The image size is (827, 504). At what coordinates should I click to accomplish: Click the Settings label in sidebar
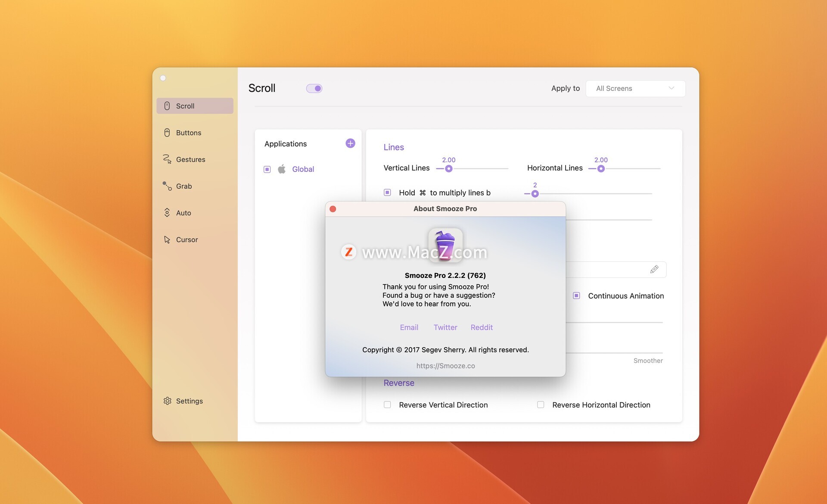190,401
